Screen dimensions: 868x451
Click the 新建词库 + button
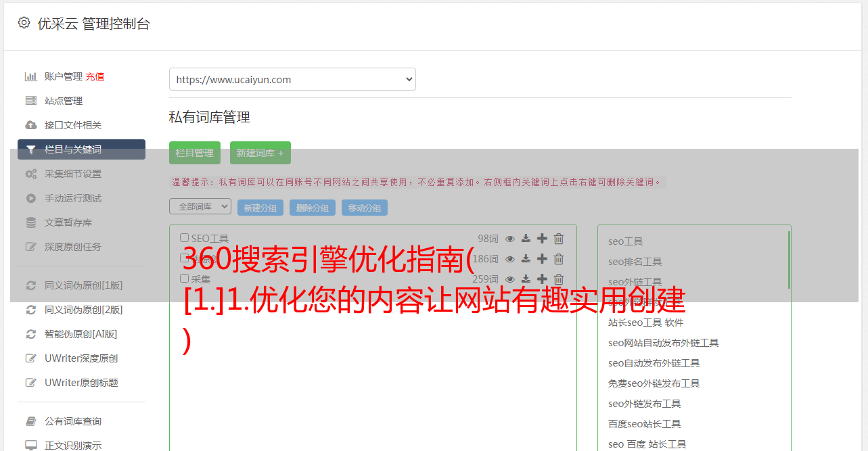[x=260, y=153]
